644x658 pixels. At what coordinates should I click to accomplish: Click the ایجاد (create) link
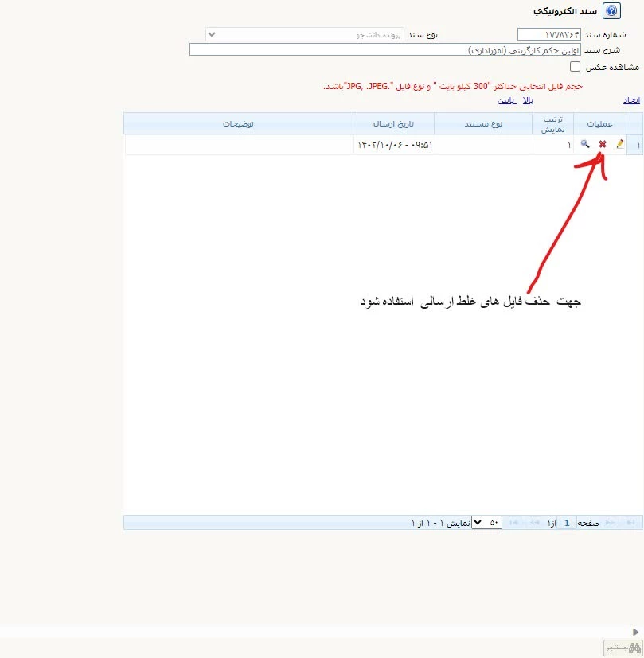coord(631,101)
